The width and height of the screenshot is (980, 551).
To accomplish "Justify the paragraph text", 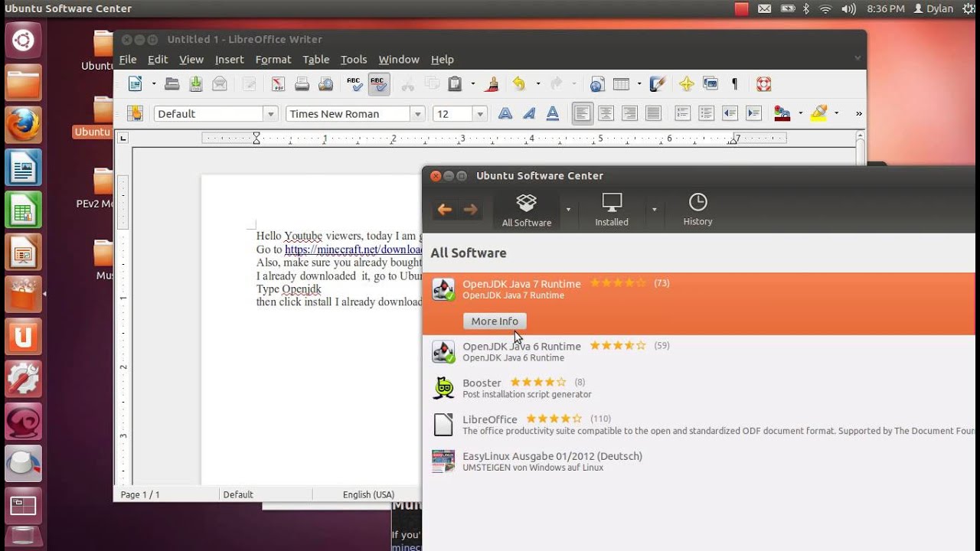I will coord(653,113).
